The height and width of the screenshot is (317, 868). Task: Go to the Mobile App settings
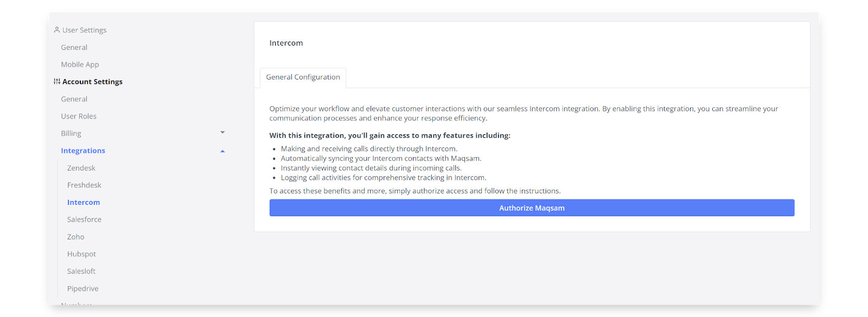(x=80, y=64)
